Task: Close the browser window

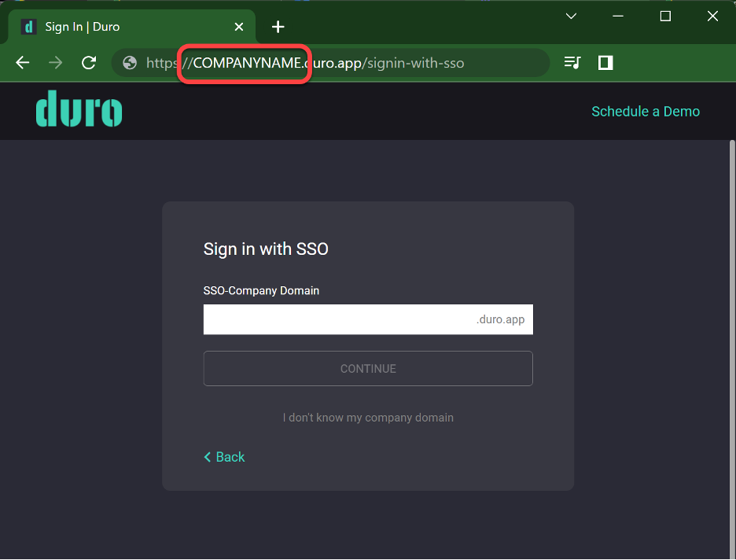Action: point(712,16)
